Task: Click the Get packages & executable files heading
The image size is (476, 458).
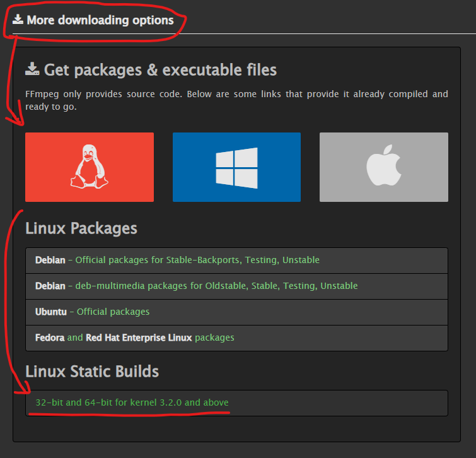Action: point(160,69)
